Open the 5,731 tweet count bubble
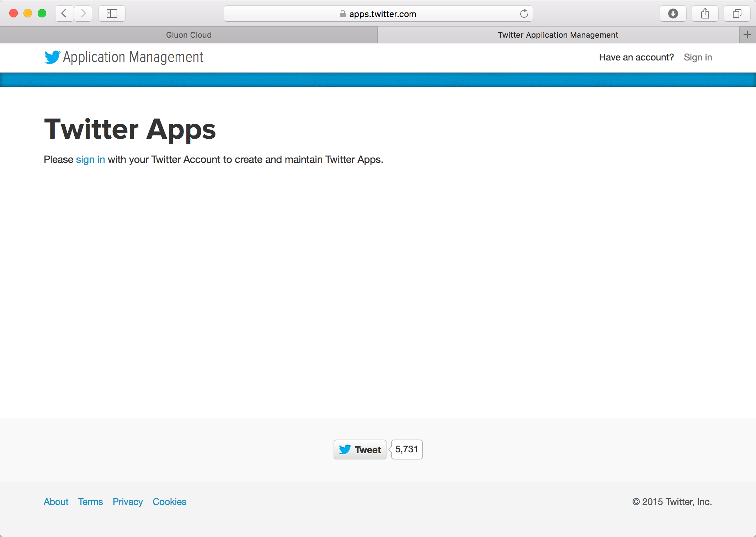The width and height of the screenshot is (756, 537). pos(407,450)
